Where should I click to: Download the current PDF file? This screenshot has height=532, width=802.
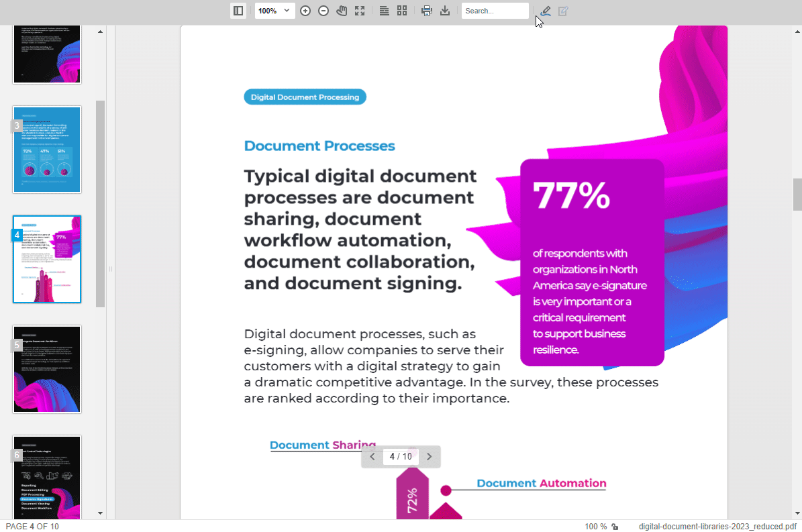coord(445,11)
